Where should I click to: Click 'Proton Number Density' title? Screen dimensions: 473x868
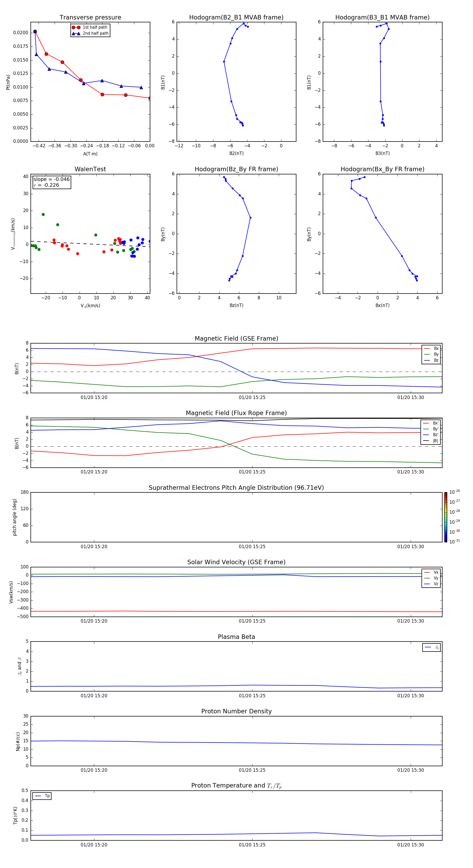coord(236,711)
